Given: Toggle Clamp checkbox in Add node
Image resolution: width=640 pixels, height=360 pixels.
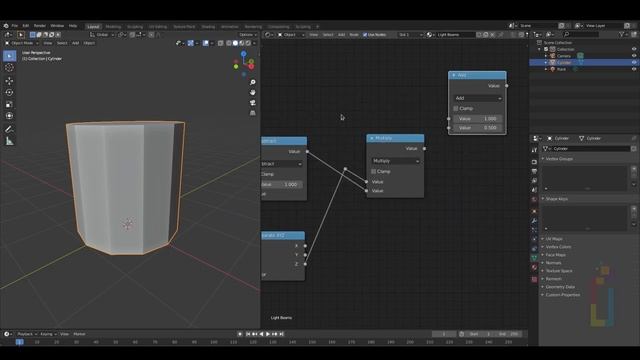Looking at the screenshot, I should (456, 109).
